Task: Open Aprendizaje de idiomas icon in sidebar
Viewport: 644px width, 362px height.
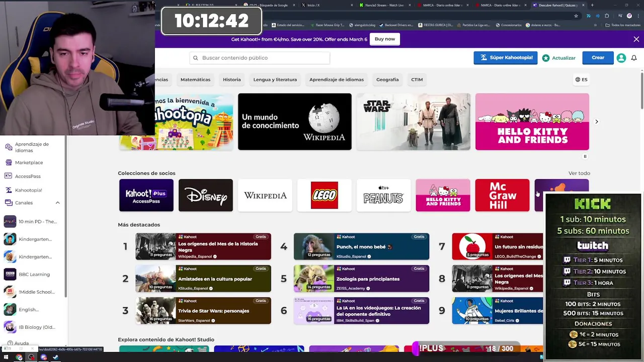Action: [9, 147]
